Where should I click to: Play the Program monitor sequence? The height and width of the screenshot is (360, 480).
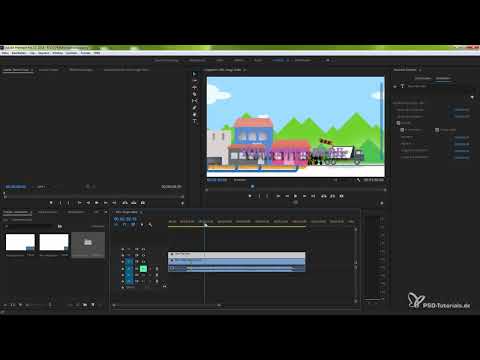(295, 196)
